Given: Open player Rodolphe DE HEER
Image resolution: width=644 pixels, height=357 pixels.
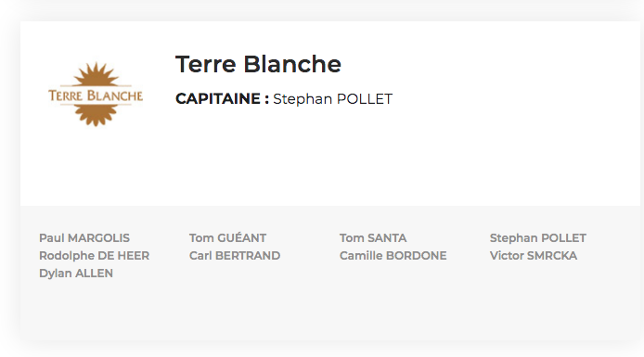Looking at the screenshot, I should (x=94, y=256).
